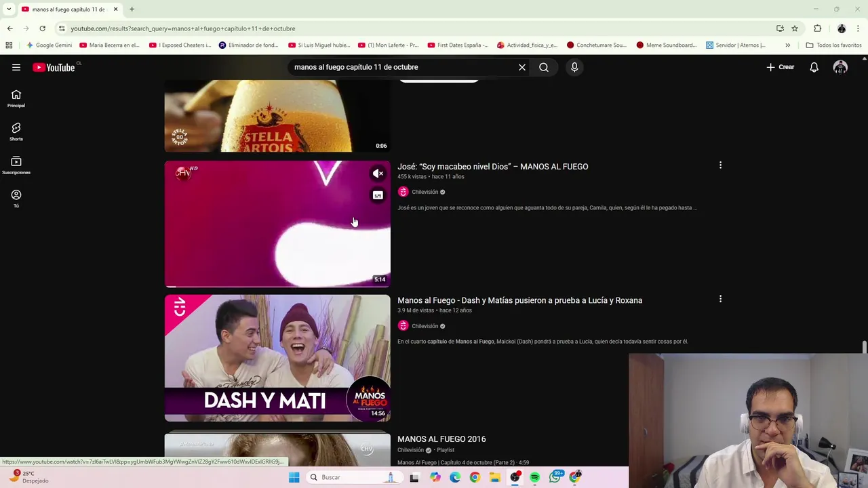Reload the page with the refresh icon
The height and width of the screenshot is (488, 868).
coord(42,28)
